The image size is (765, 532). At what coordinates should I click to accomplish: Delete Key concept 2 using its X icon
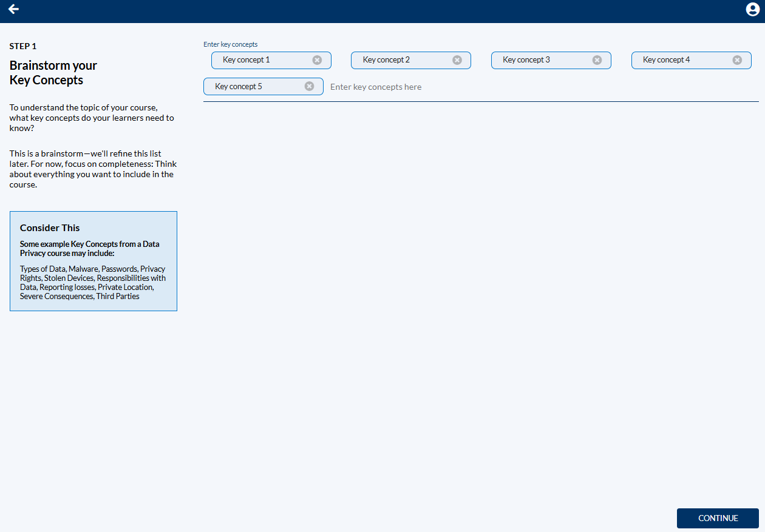pyautogui.click(x=457, y=60)
